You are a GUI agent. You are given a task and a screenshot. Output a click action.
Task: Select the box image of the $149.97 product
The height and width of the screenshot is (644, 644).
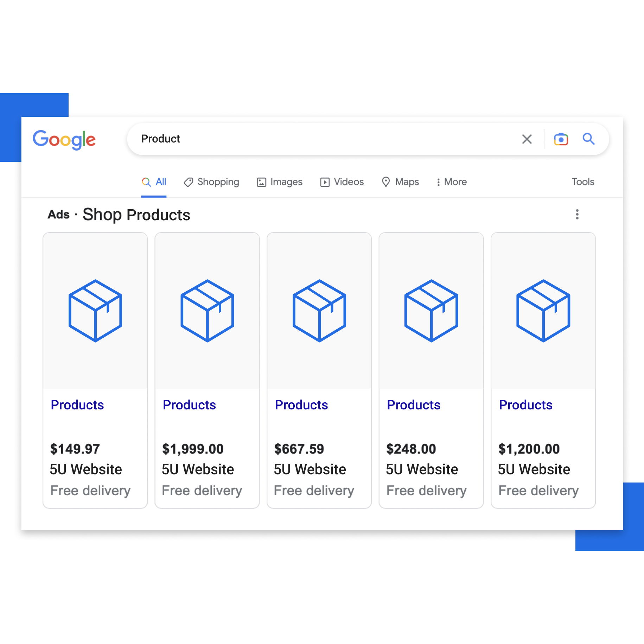coord(95,311)
